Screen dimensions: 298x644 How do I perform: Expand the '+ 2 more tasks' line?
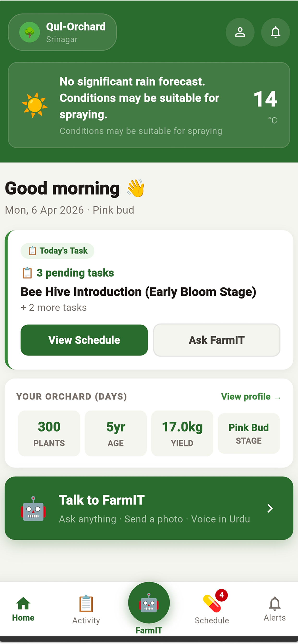tap(54, 307)
